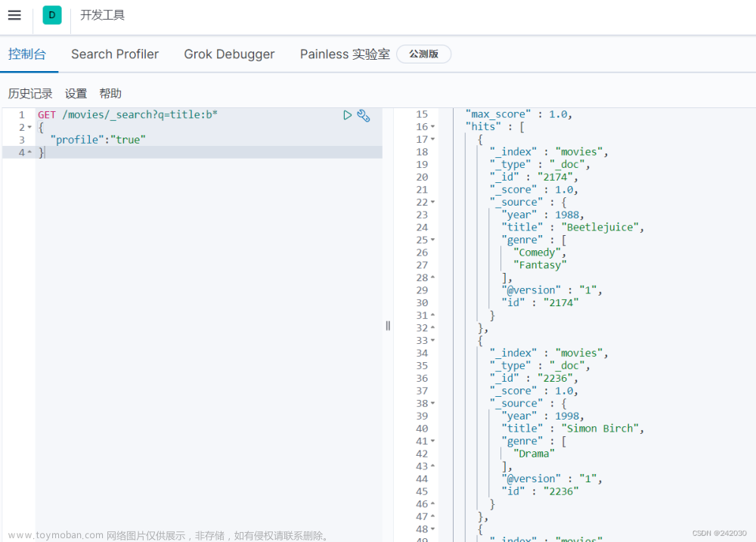Click the "year" : 1988 line
Screen dimensions: 756x542
pos(543,215)
